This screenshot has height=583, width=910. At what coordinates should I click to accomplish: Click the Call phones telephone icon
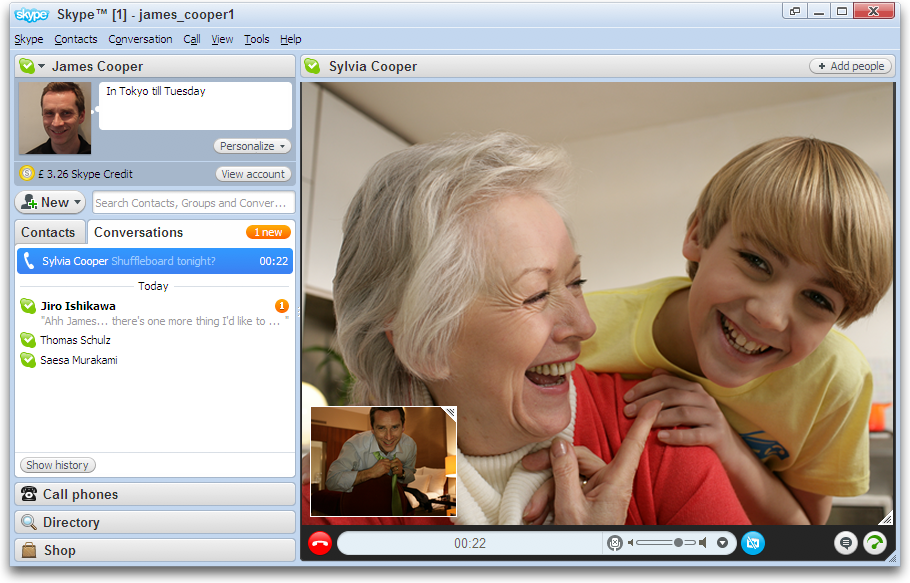click(x=29, y=494)
